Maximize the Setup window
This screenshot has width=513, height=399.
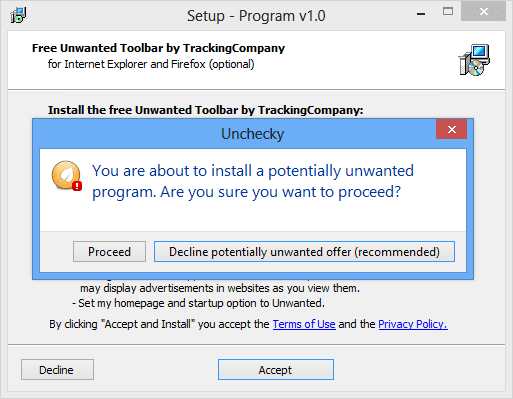448,12
